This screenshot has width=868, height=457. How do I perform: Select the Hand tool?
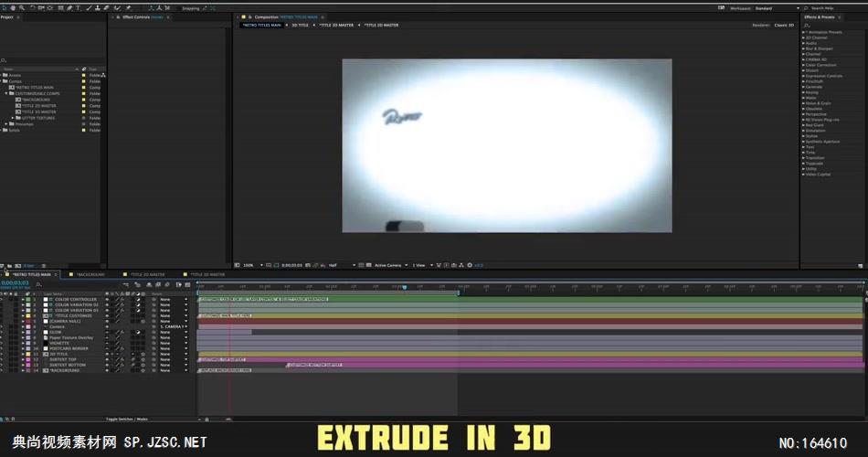(x=13, y=7)
